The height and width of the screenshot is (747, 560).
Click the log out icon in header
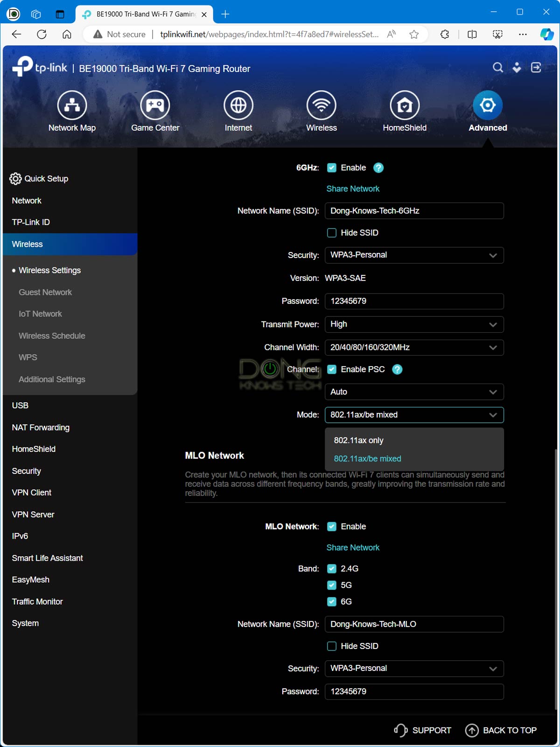coord(536,68)
